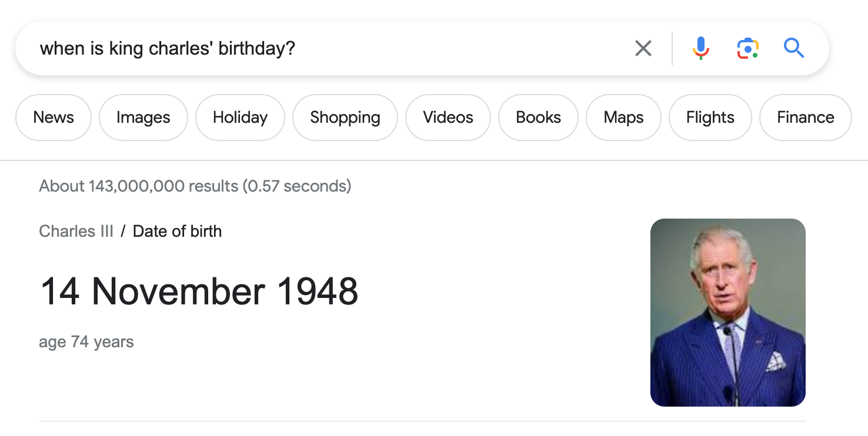868x436 pixels.
Task: Clear the search query with the X icon
Action: [643, 48]
